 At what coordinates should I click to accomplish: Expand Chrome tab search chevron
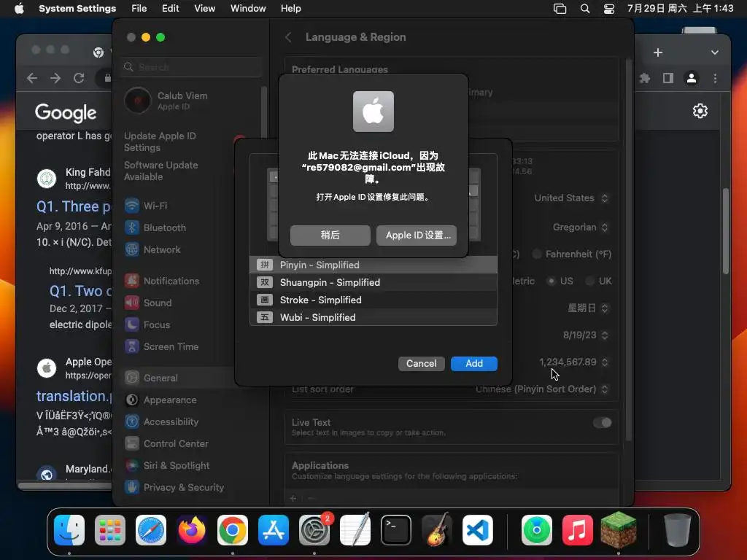click(x=715, y=52)
